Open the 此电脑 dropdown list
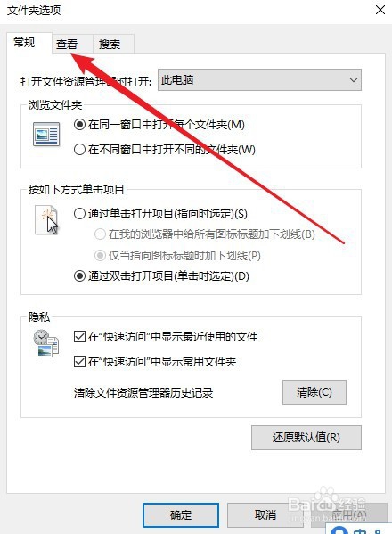 coord(259,80)
